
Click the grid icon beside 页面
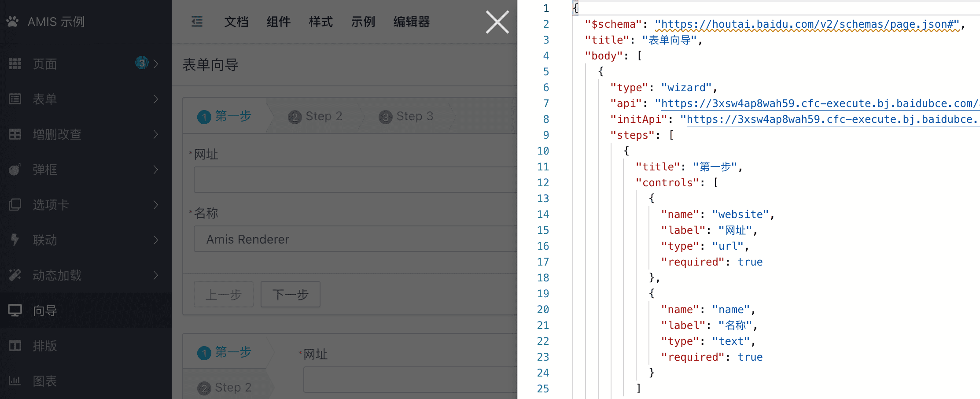(x=15, y=64)
